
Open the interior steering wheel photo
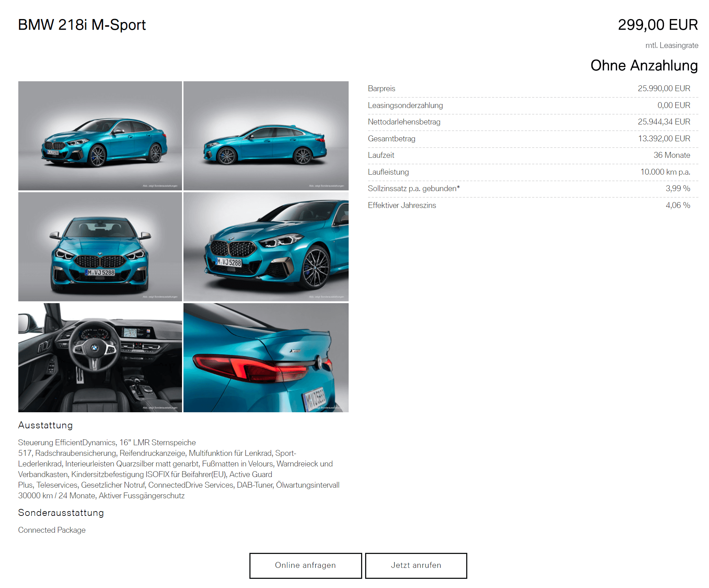tap(100, 358)
